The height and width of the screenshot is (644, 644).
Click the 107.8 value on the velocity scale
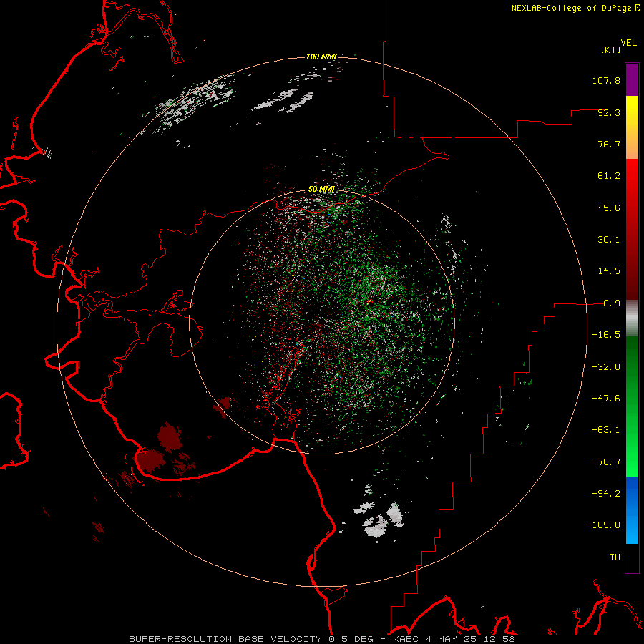(606, 80)
